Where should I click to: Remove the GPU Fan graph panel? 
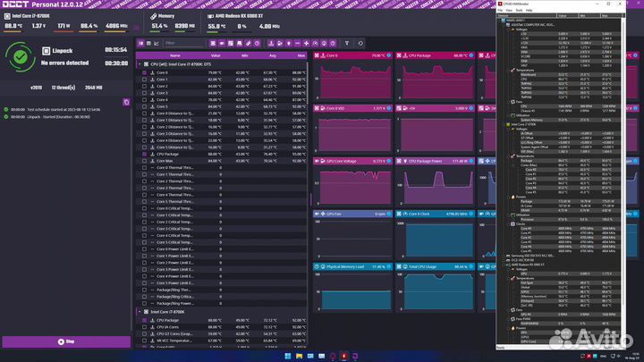317,214
